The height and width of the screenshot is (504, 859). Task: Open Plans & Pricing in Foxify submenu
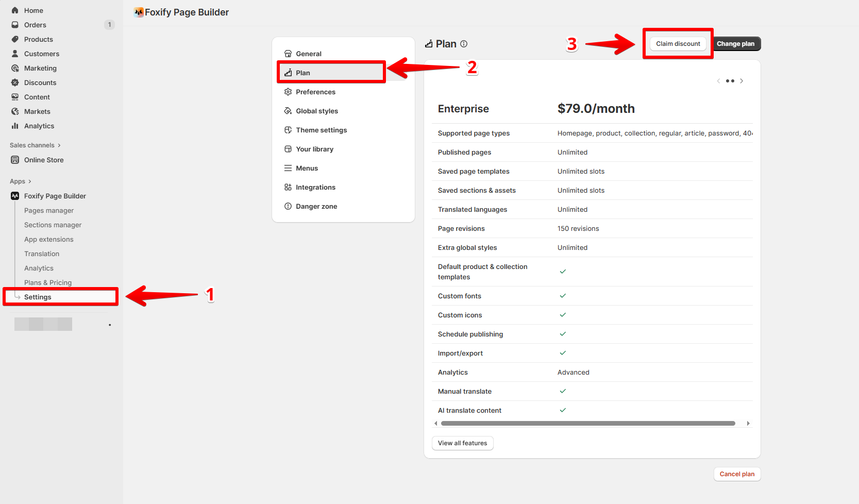pyautogui.click(x=48, y=282)
